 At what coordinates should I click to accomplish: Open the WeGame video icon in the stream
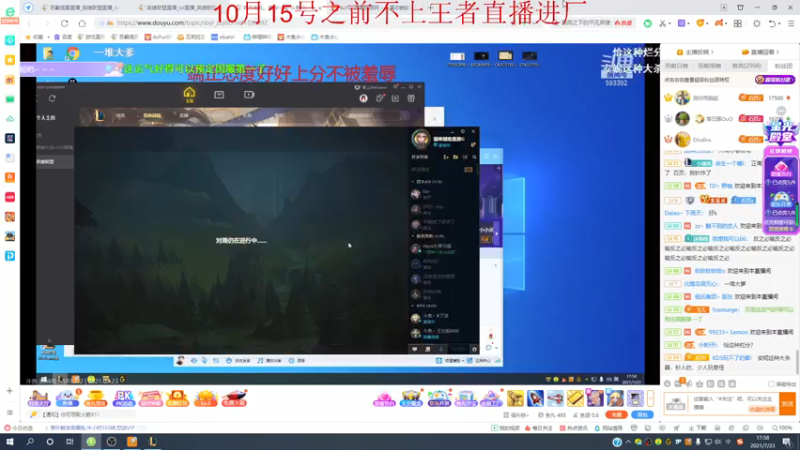249,94
